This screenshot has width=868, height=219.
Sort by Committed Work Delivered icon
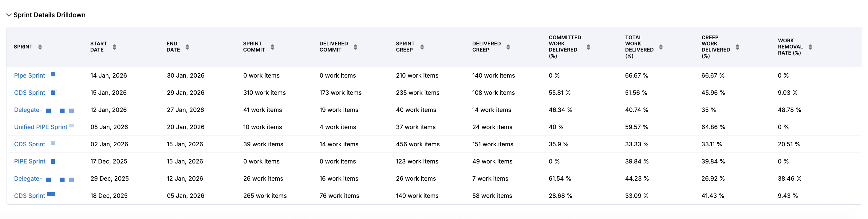click(x=588, y=47)
